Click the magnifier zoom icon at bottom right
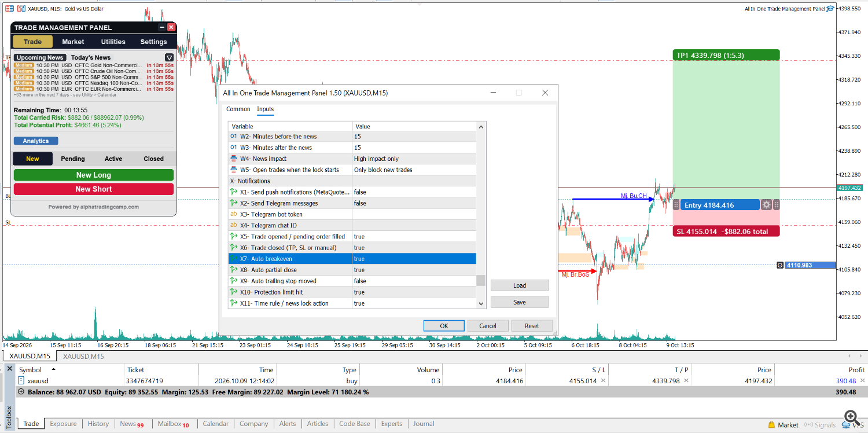 point(851,417)
